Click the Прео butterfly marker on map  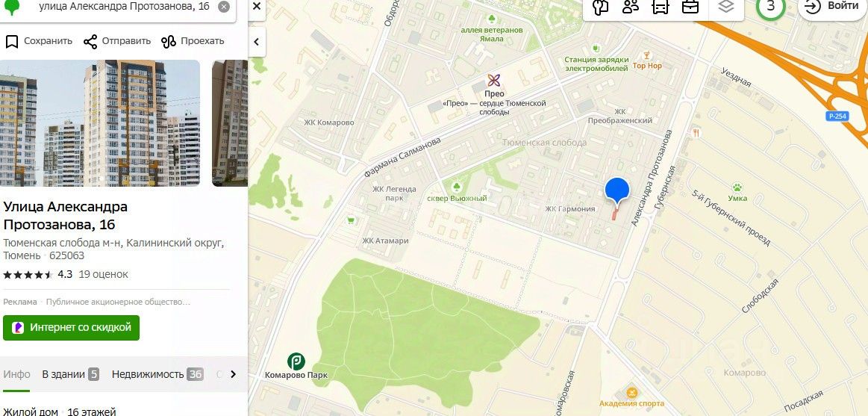(x=494, y=81)
